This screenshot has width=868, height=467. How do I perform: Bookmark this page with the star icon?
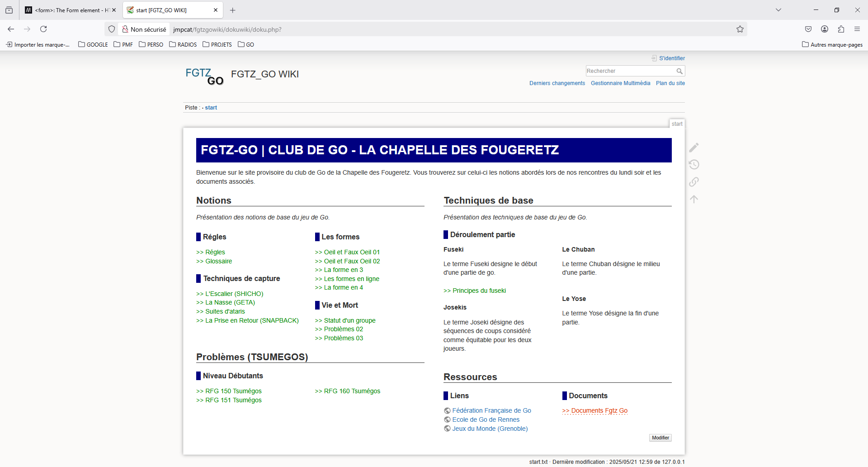(x=740, y=29)
